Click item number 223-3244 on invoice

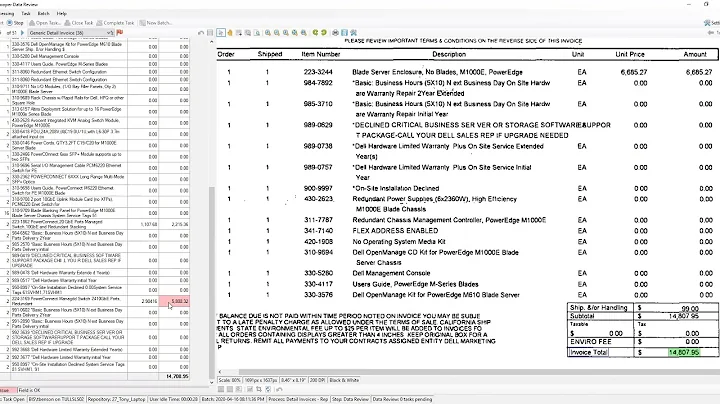pyautogui.click(x=318, y=72)
